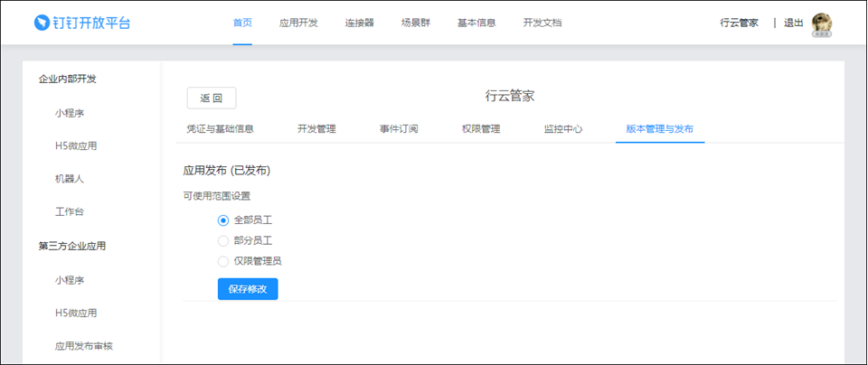This screenshot has width=868, height=365.
Task: Click the 退出 logout link
Action: (793, 23)
